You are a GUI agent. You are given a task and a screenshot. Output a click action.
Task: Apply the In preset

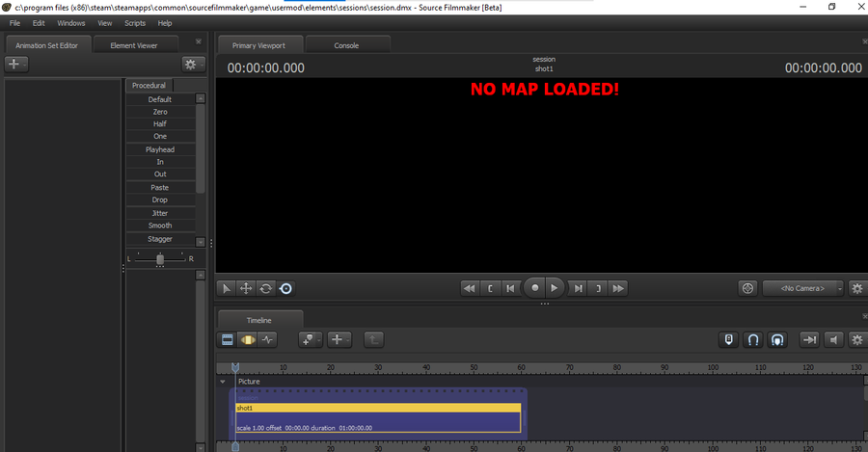point(160,162)
